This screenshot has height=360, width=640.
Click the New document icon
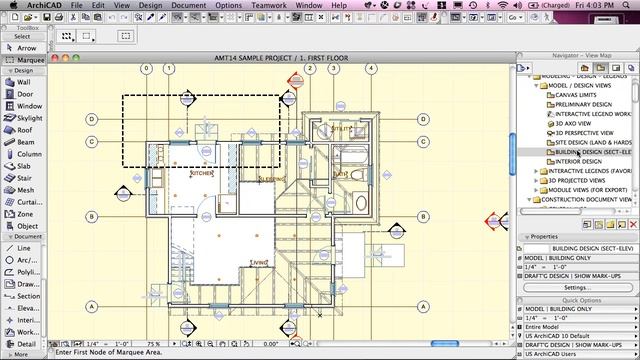click(x=15, y=17)
